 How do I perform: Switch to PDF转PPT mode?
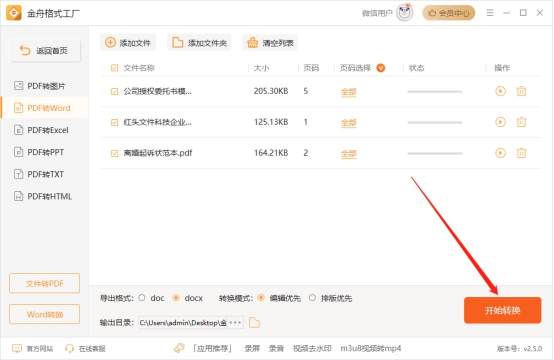[x=45, y=152]
